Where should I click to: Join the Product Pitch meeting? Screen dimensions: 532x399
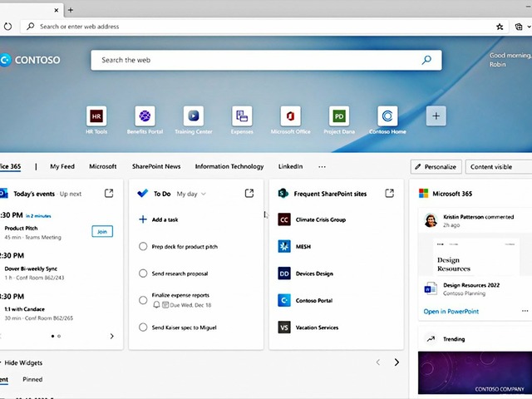pyautogui.click(x=101, y=232)
